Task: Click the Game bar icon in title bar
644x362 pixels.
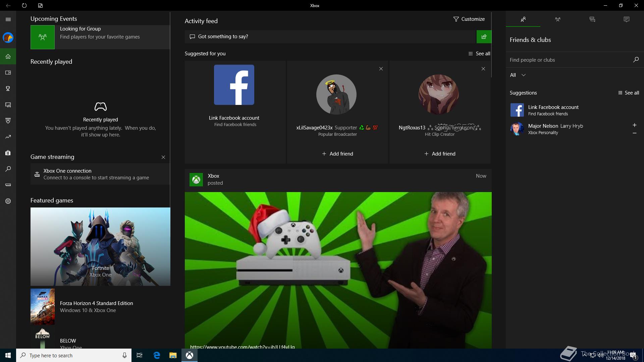Action: tap(40, 5)
